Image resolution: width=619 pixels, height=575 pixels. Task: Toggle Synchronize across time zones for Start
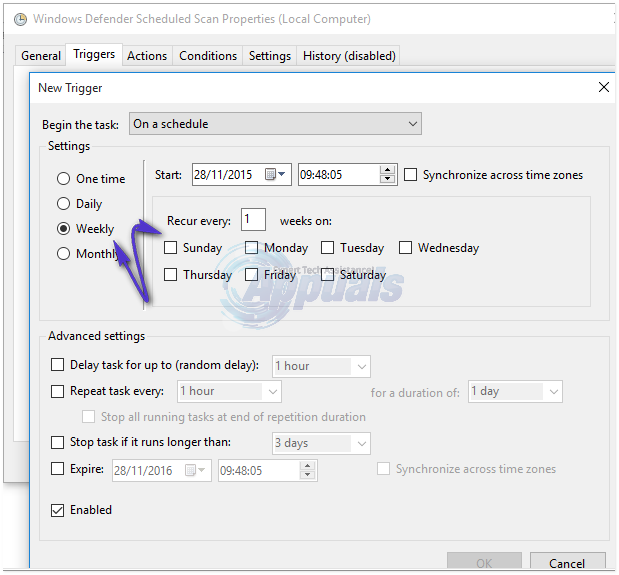click(411, 174)
